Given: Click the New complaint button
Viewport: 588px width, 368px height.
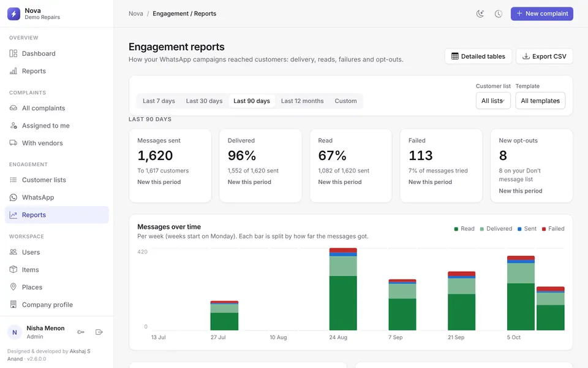Looking at the screenshot, I should click(x=542, y=13).
